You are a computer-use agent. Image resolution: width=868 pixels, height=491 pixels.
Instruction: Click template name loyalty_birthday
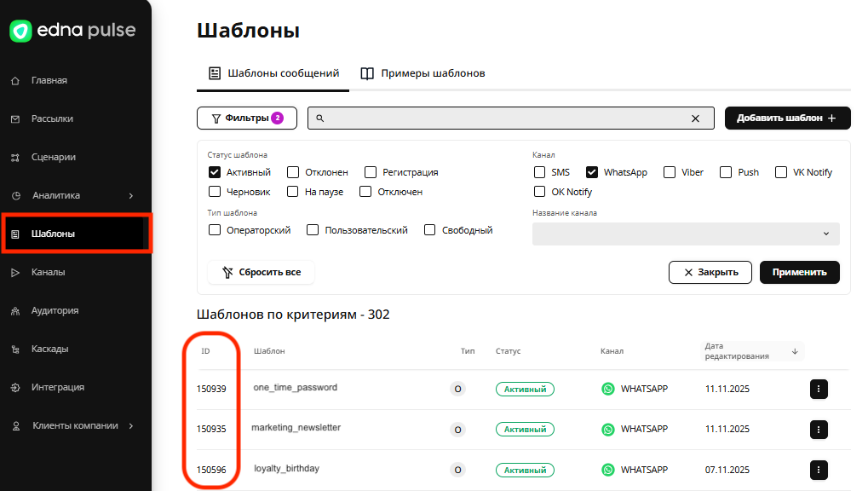point(287,469)
